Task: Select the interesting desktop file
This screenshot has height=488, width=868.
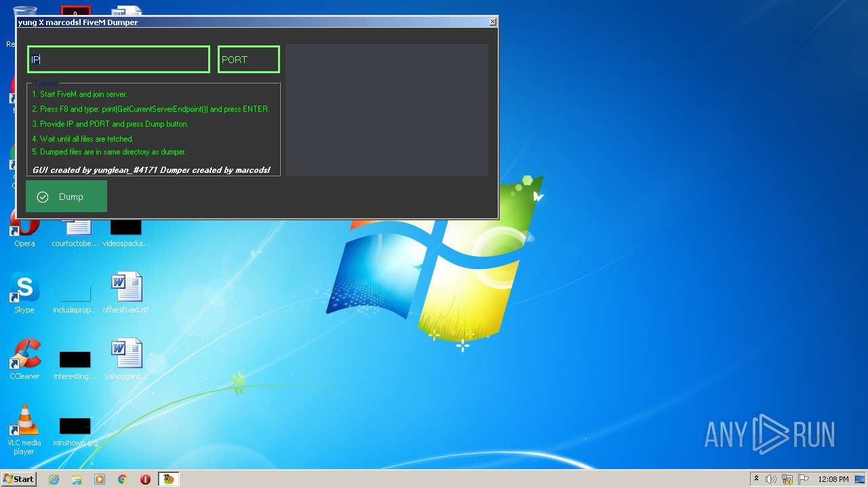Action: pos(75,365)
